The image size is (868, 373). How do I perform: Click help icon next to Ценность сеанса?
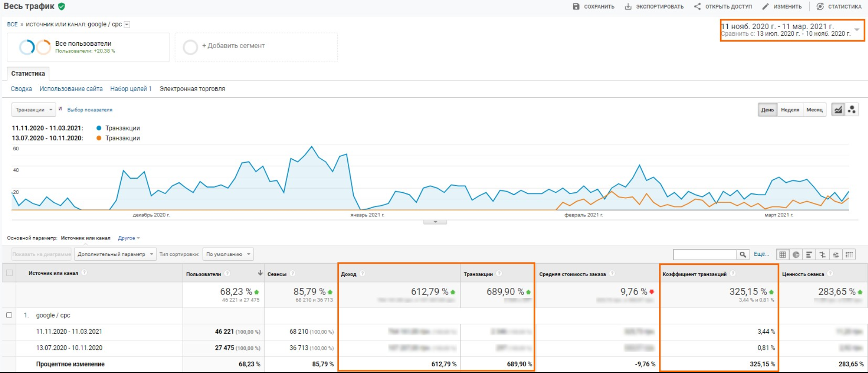830,273
